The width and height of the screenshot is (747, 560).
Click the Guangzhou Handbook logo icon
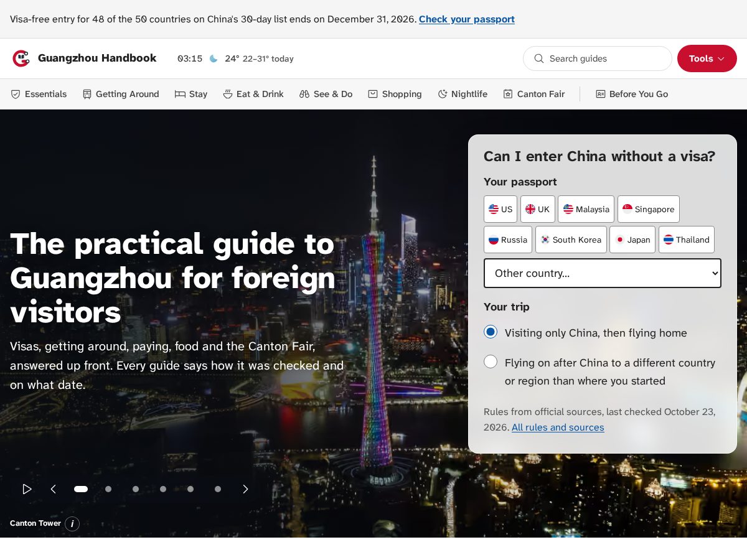21,58
